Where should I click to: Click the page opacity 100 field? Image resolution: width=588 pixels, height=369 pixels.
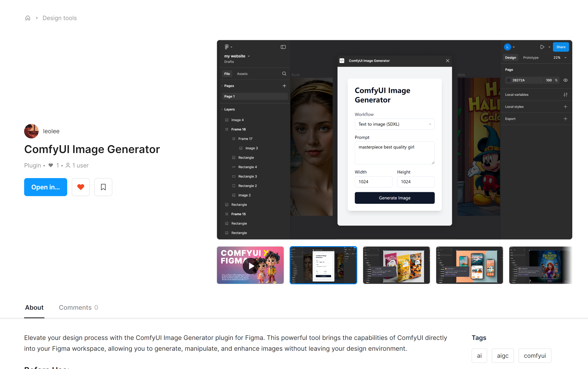tap(549, 80)
